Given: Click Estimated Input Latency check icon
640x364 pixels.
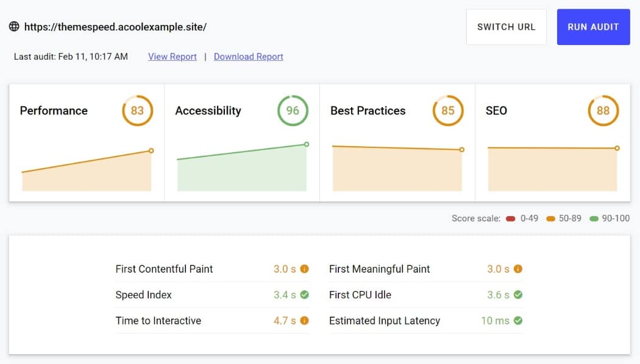Looking at the screenshot, I should point(517,320).
